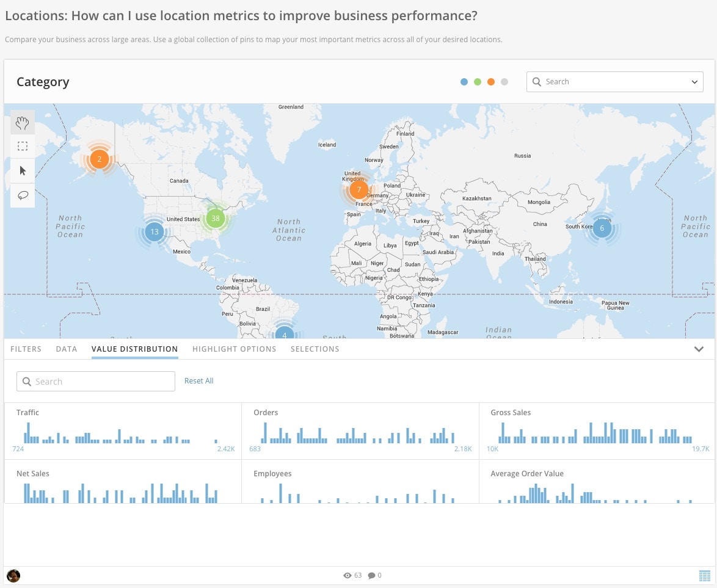The image size is (717, 588).
Task: Click the Greenland label on map
Action: [291, 106]
